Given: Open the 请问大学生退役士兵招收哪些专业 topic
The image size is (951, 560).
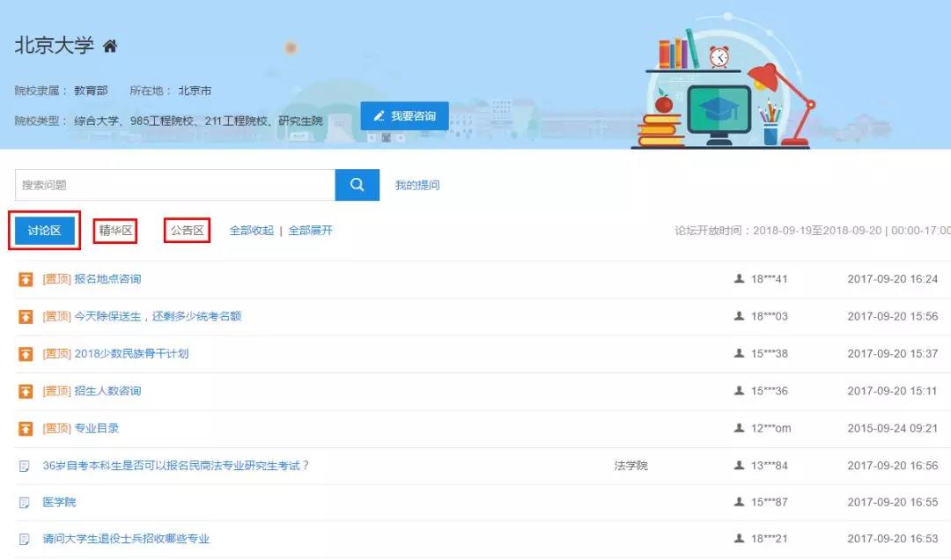Looking at the screenshot, I should 129,539.
